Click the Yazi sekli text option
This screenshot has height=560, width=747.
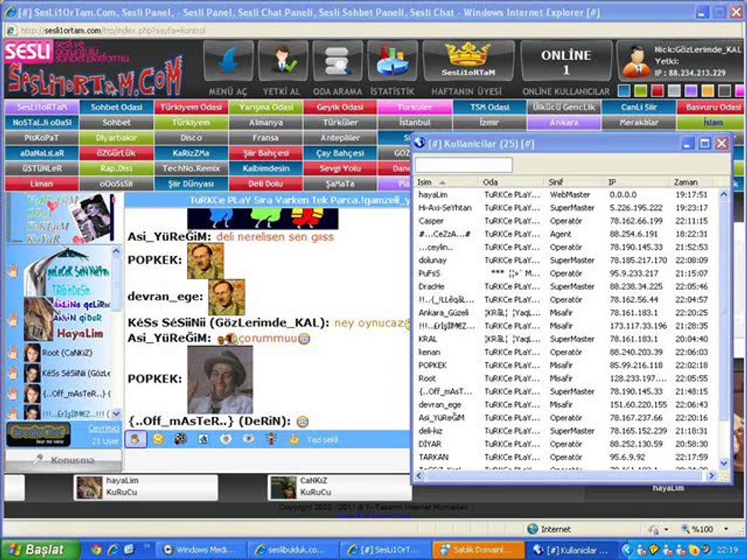tap(322, 439)
